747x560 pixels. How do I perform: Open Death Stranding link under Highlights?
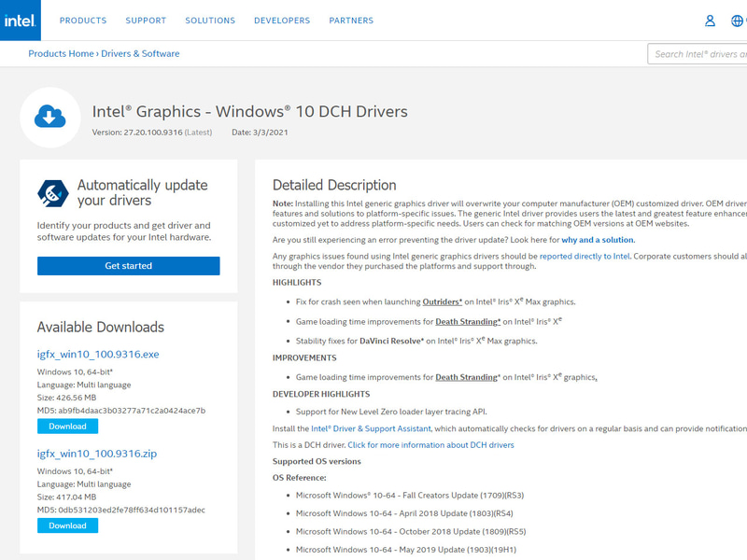tap(468, 322)
